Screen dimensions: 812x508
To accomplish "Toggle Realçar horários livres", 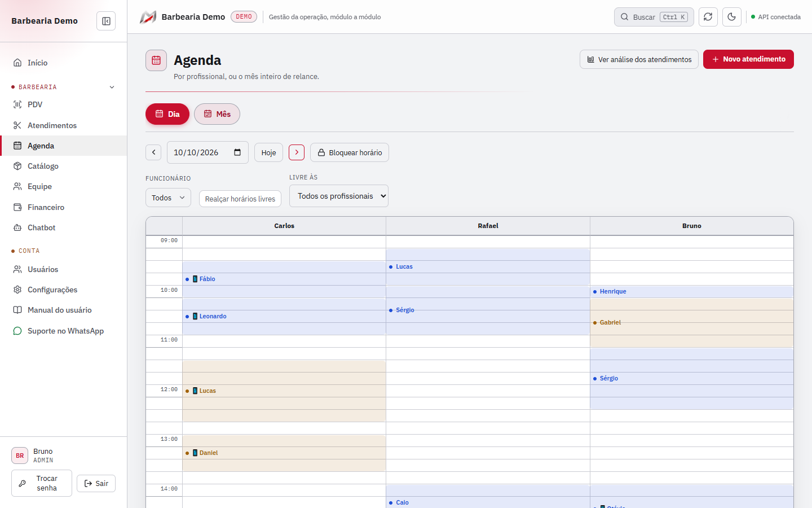I will point(240,199).
